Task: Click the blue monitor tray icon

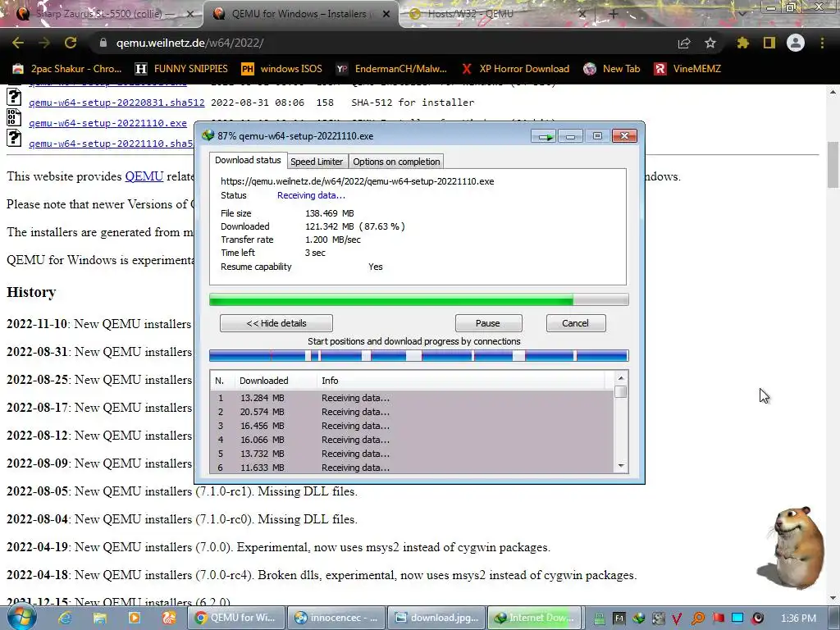Action: (x=737, y=619)
